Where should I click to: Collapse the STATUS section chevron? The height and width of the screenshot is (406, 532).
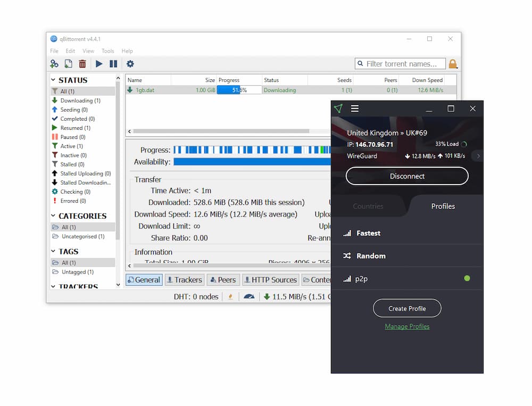click(x=53, y=80)
